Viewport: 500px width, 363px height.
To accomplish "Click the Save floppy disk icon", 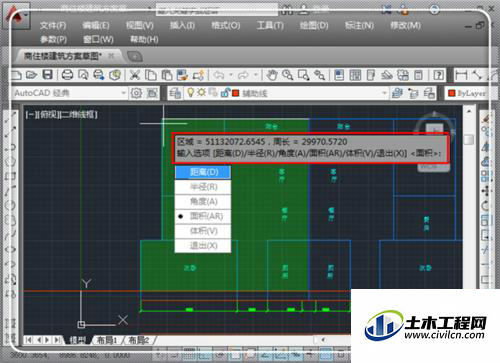I will pos(48,75).
